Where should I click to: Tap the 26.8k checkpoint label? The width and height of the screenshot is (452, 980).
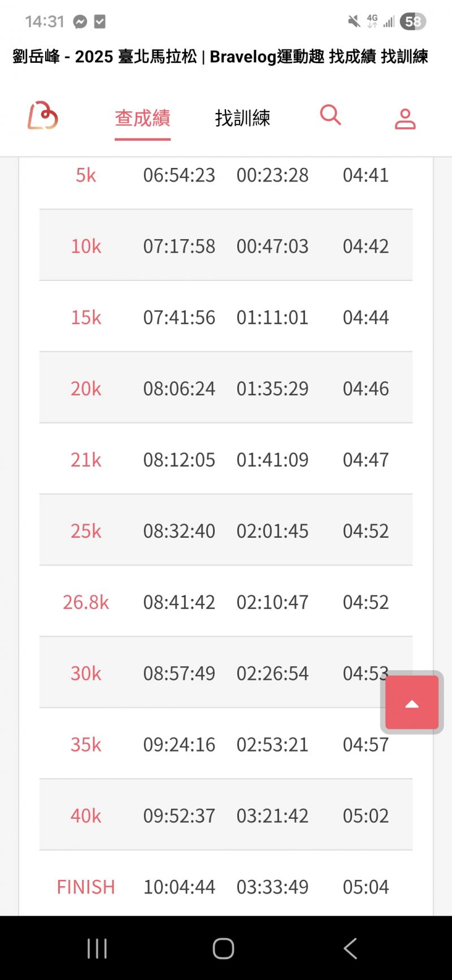pyautogui.click(x=86, y=602)
